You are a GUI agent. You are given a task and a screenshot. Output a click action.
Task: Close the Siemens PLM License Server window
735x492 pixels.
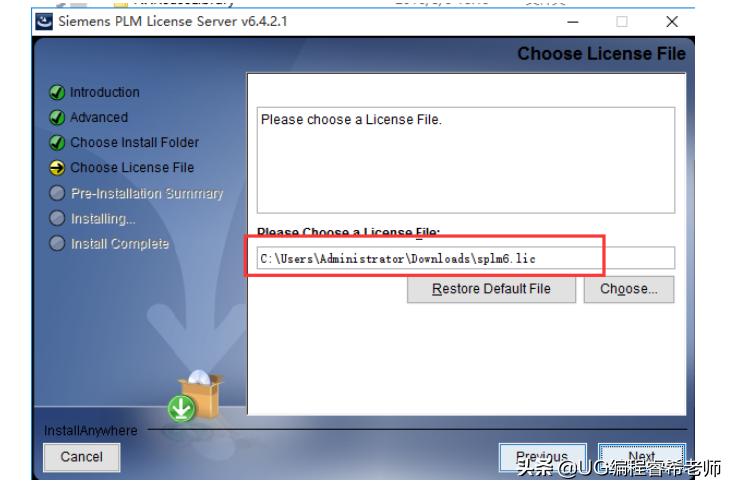(672, 22)
